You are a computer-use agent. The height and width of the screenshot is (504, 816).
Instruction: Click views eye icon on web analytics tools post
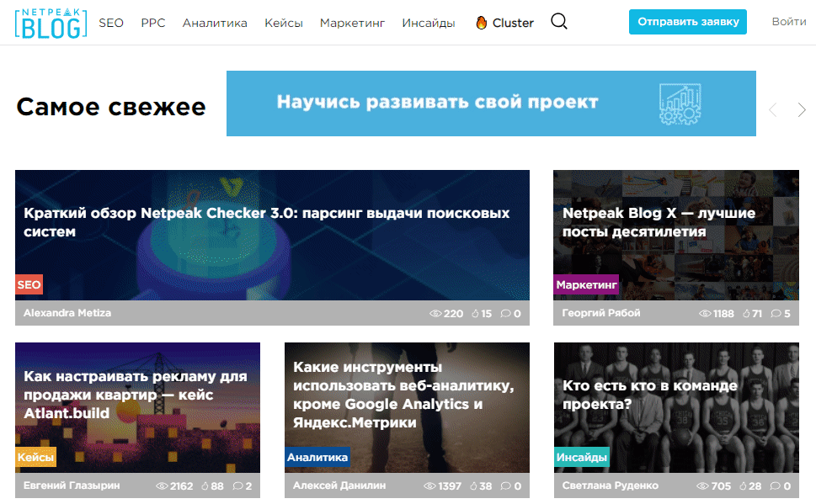point(429,485)
